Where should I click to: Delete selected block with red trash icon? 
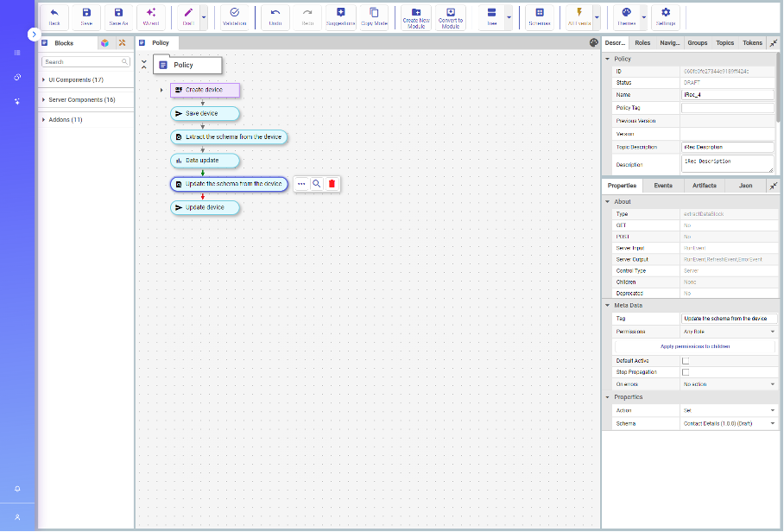click(x=332, y=184)
